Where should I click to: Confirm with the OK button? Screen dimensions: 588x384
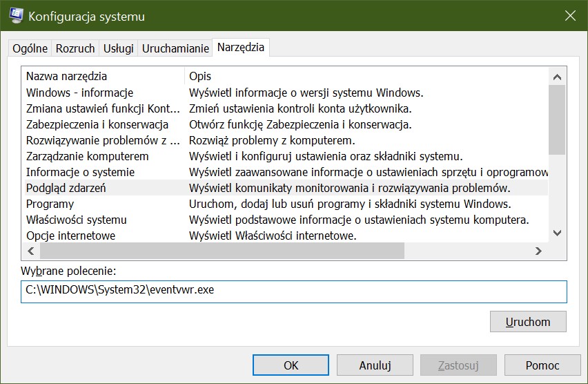tap(291, 365)
